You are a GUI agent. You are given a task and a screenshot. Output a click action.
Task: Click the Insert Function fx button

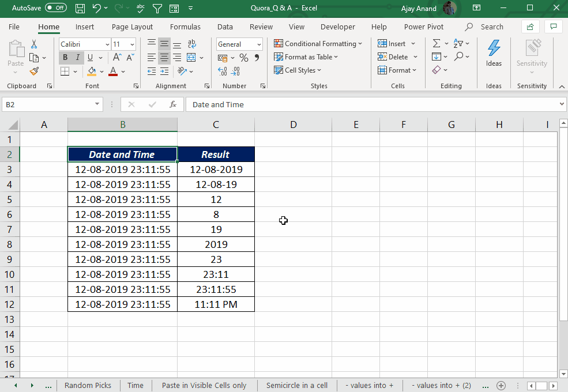click(x=174, y=104)
